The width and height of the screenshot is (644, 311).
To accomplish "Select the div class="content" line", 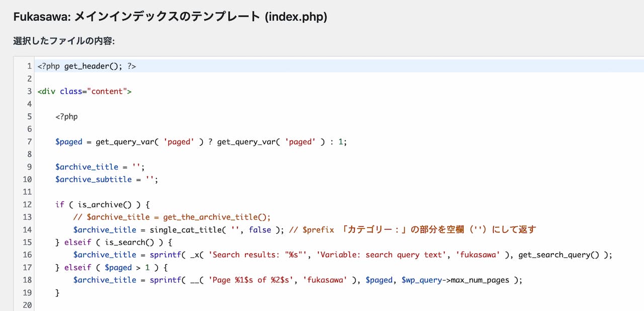I will (x=85, y=91).
